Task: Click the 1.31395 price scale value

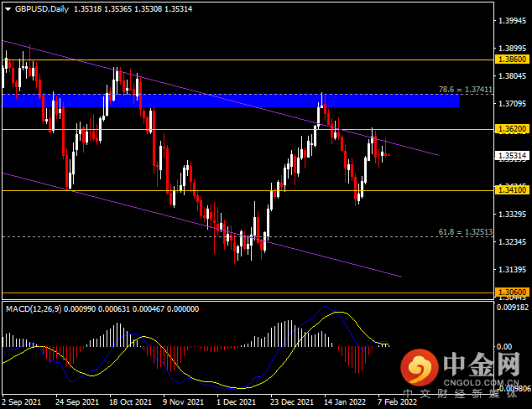Action: 512,270
